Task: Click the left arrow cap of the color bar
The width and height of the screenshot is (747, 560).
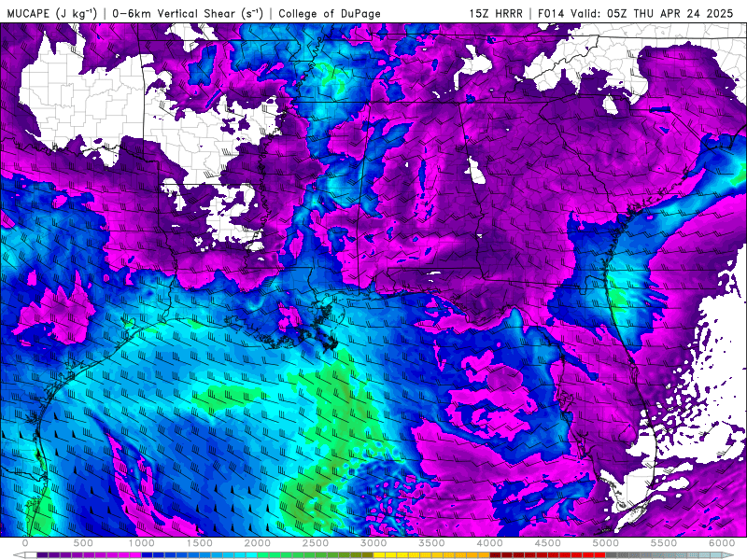Action: [x=19, y=555]
